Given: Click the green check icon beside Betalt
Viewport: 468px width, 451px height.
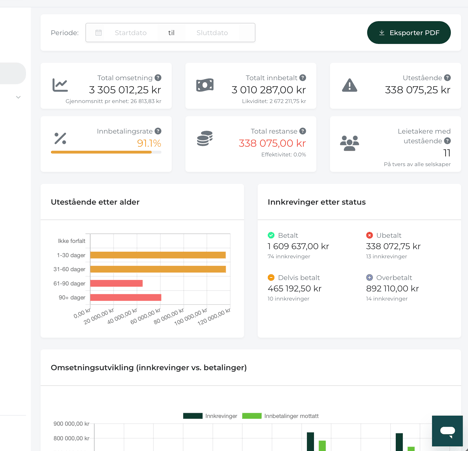Looking at the screenshot, I should tap(271, 235).
